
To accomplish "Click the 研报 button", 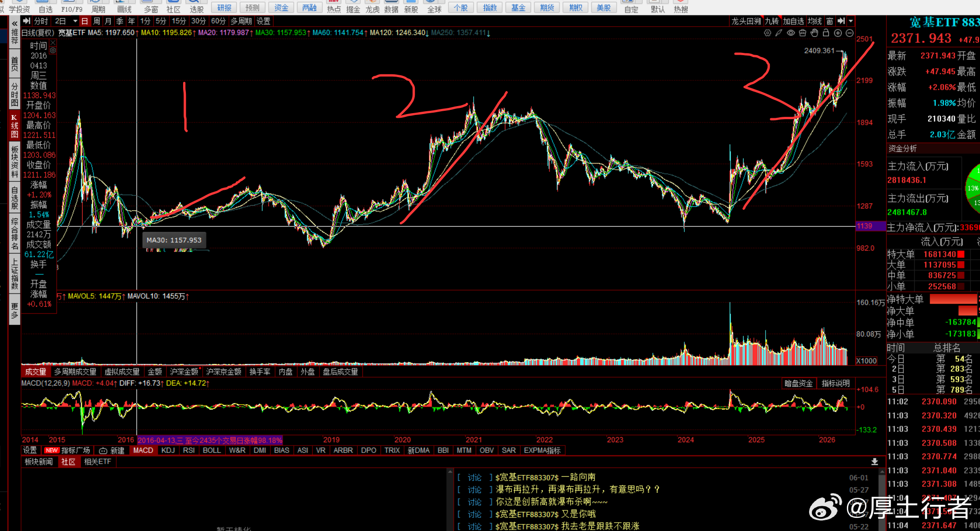I will [x=225, y=7].
